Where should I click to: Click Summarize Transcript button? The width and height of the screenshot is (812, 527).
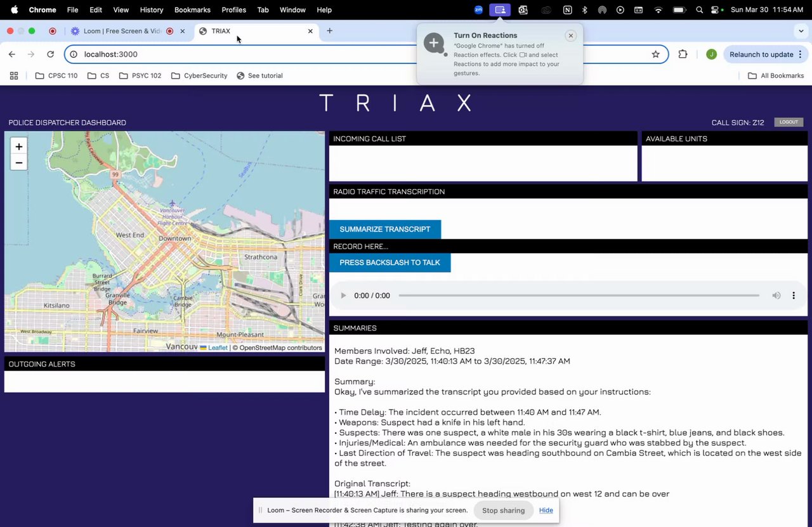pos(385,230)
